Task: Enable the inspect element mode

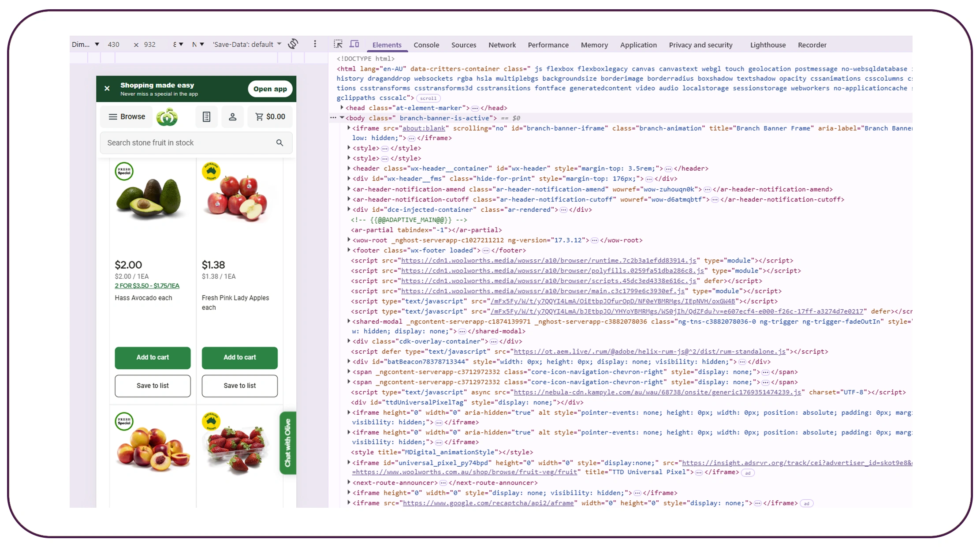Action: click(x=338, y=44)
